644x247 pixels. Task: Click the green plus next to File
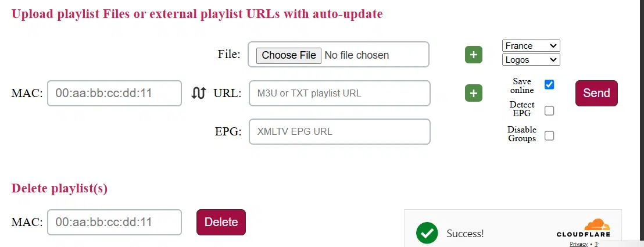point(474,55)
